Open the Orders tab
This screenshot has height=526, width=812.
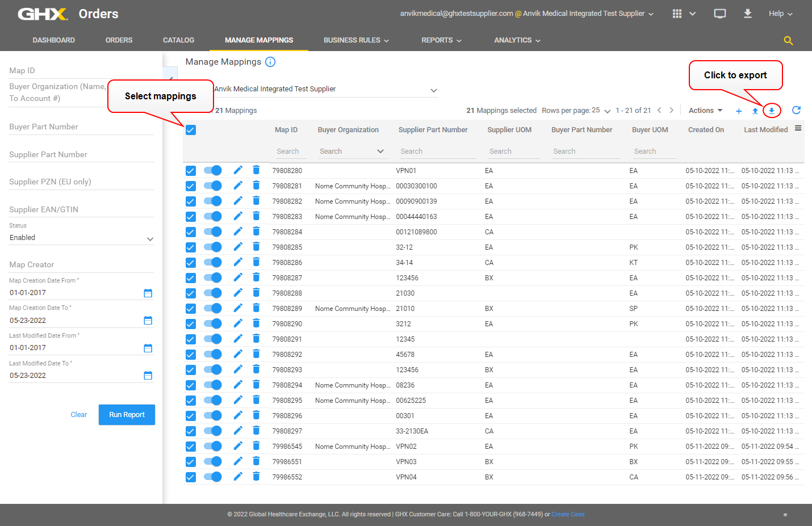coord(119,40)
